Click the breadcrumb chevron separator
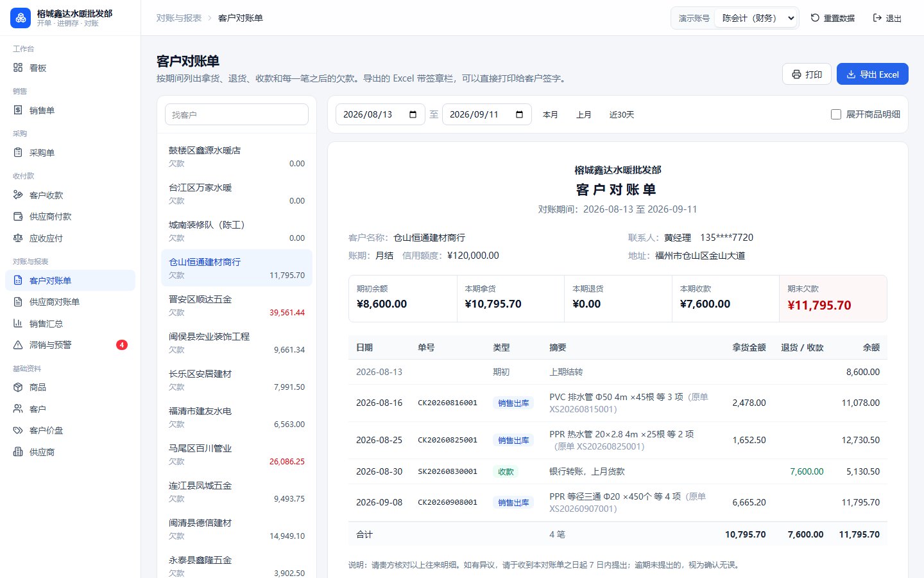Viewport: 924px width, 578px height. click(210, 18)
